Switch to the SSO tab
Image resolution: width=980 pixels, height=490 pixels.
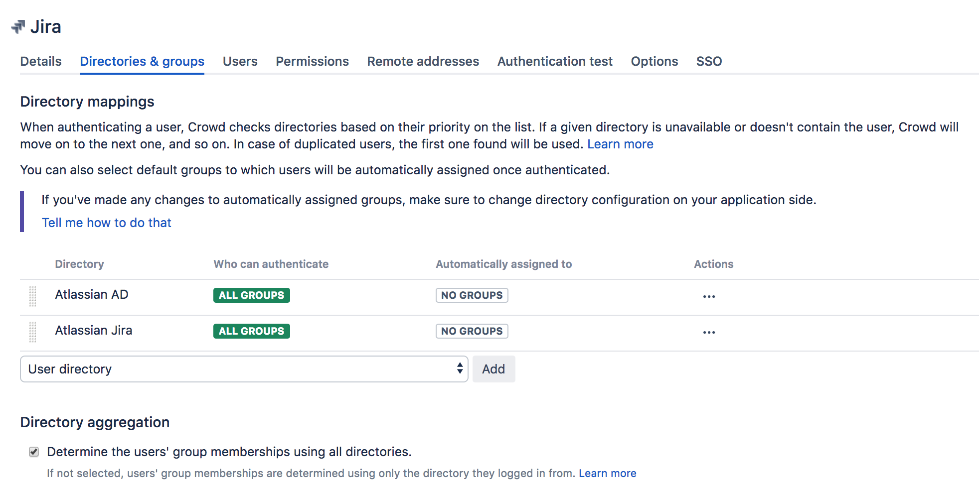click(x=709, y=61)
